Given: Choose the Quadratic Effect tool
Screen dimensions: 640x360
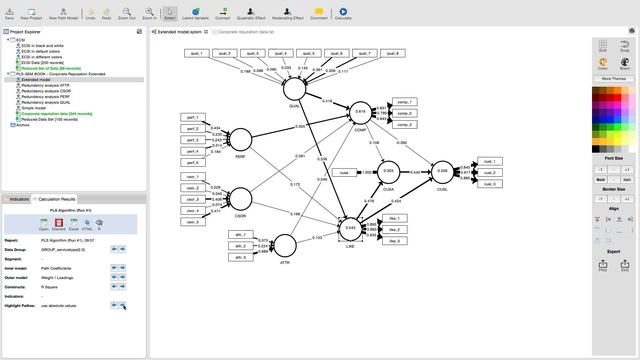Looking at the screenshot, I should click(251, 13).
